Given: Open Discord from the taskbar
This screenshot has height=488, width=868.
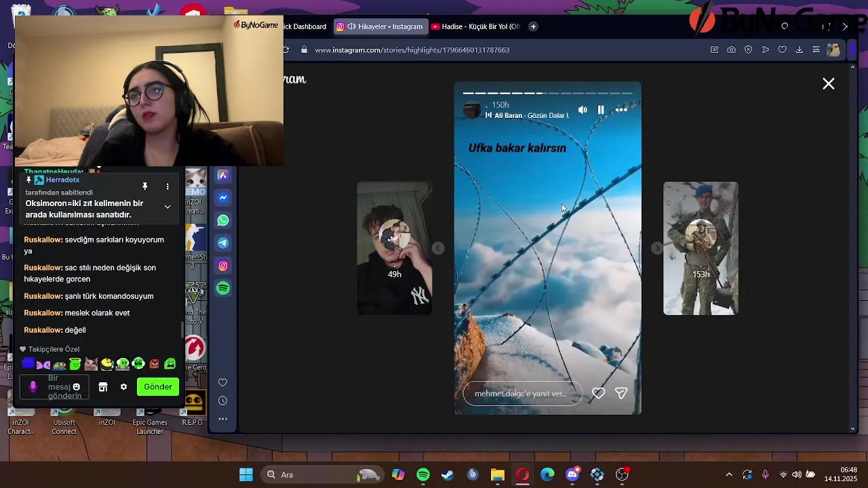Looking at the screenshot, I should coord(572,474).
